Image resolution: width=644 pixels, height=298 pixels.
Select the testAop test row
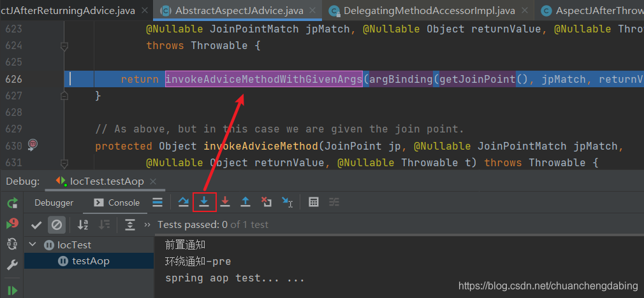pyautogui.click(x=89, y=260)
